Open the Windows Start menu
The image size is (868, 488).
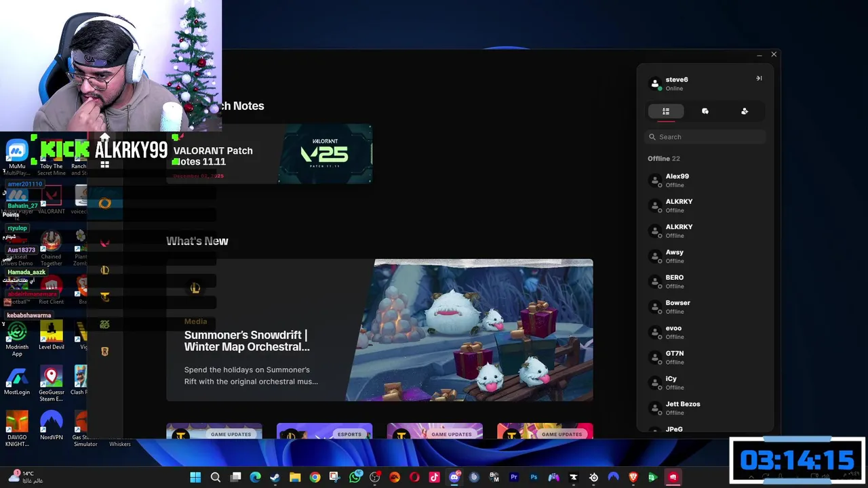pyautogui.click(x=195, y=477)
